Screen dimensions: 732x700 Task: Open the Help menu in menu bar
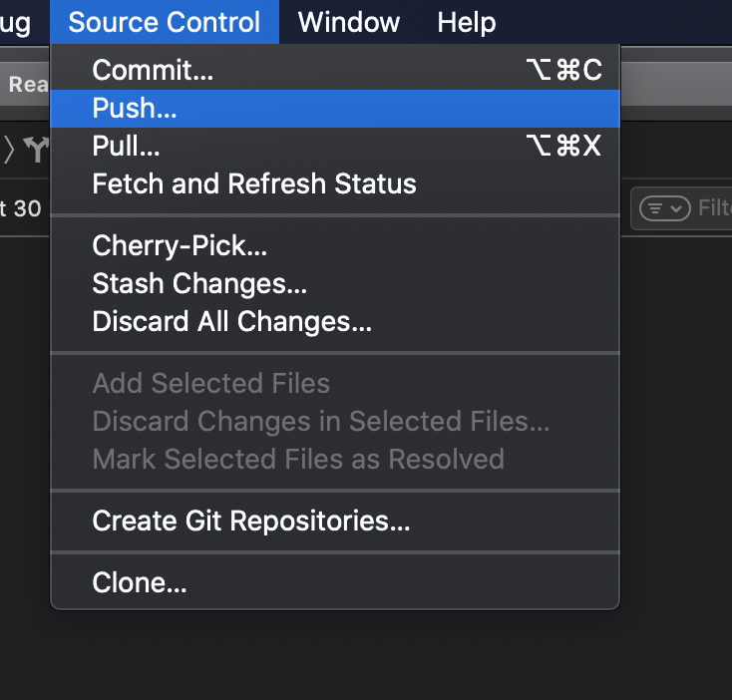tap(466, 22)
